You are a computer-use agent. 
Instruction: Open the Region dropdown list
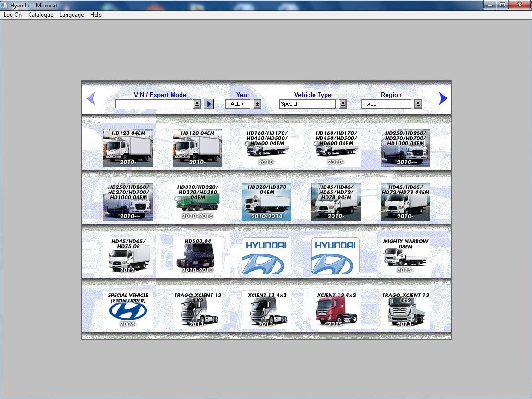418,104
